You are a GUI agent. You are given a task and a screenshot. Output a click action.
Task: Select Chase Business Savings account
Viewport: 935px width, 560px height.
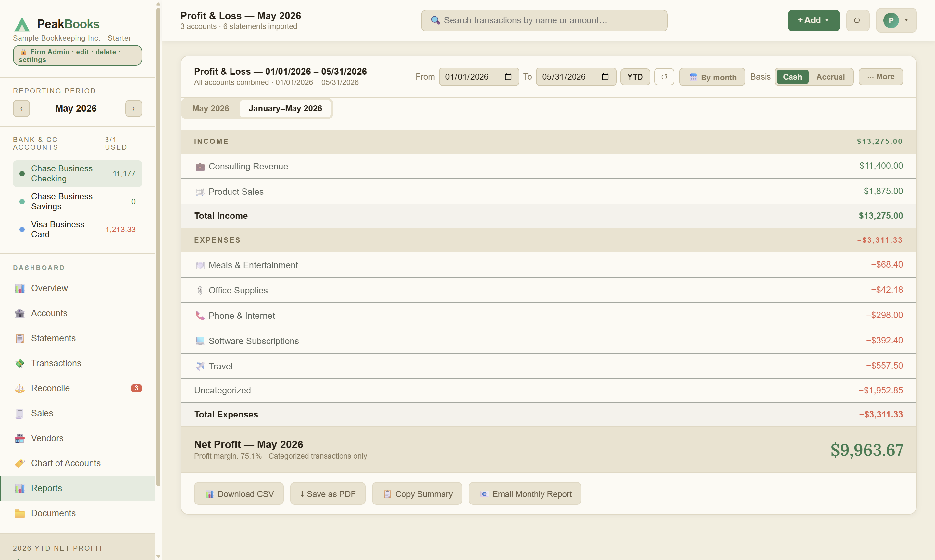pos(77,202)
